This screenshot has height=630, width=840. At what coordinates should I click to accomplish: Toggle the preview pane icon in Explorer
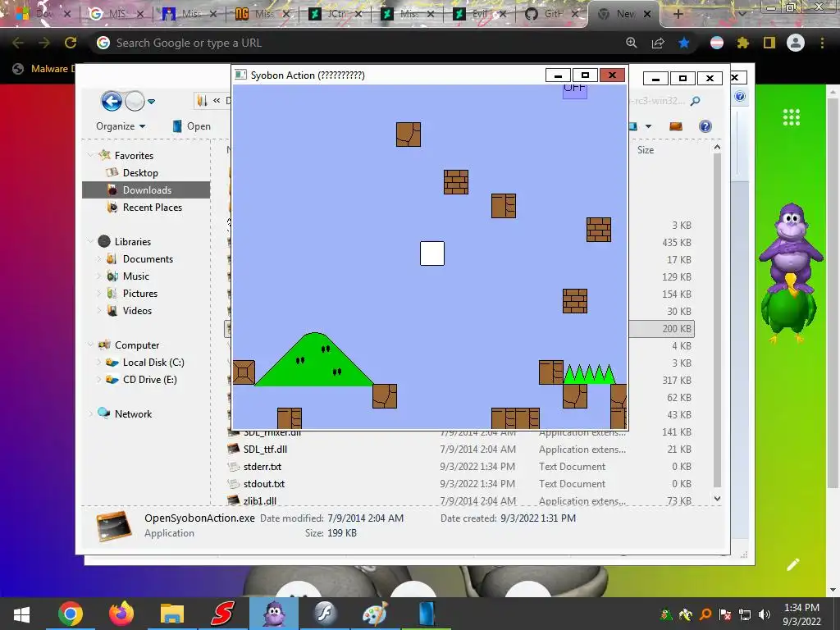pyautogui.click(x=676, y=126)
